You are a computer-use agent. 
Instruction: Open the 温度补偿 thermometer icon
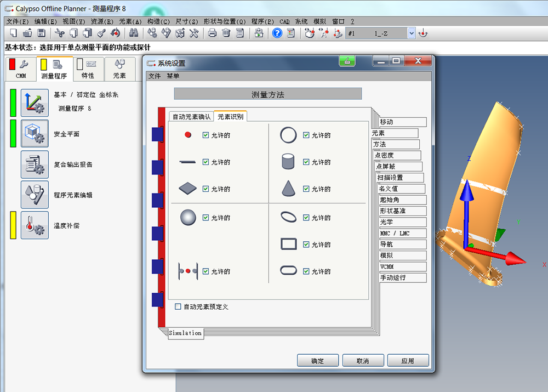[35, 225]
